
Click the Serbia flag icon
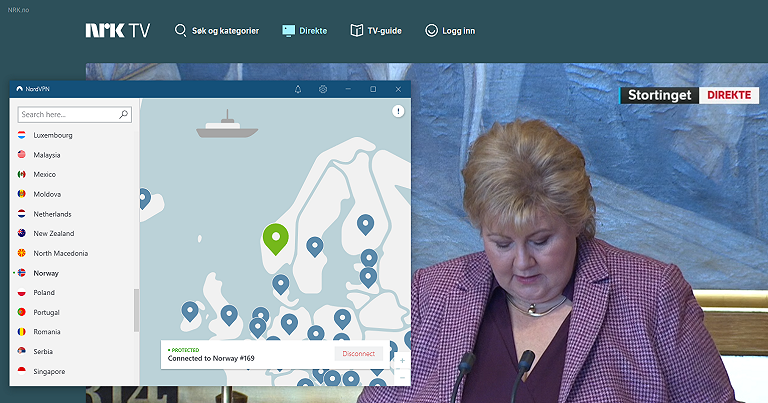pyautogui.click(x=22, y=351)
